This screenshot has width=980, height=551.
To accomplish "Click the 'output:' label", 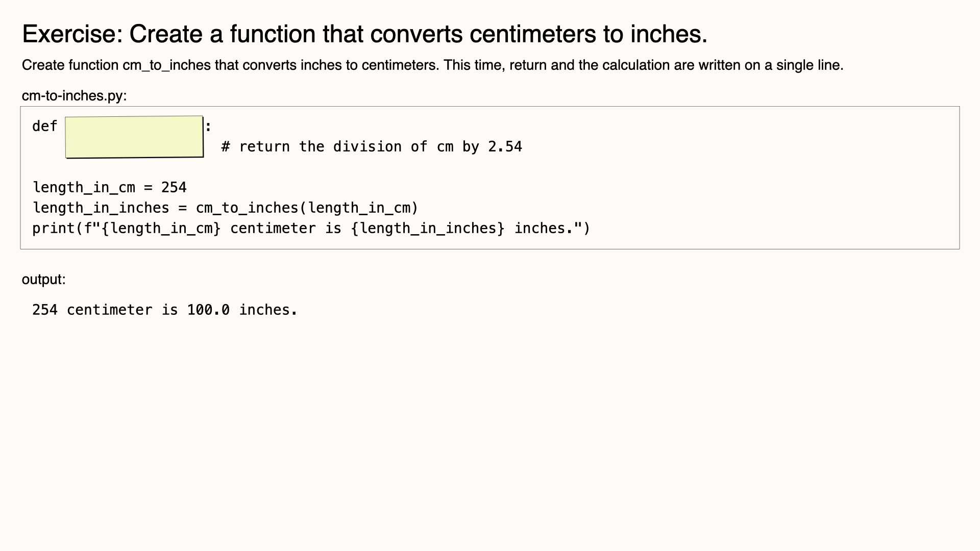I will 44,280.
